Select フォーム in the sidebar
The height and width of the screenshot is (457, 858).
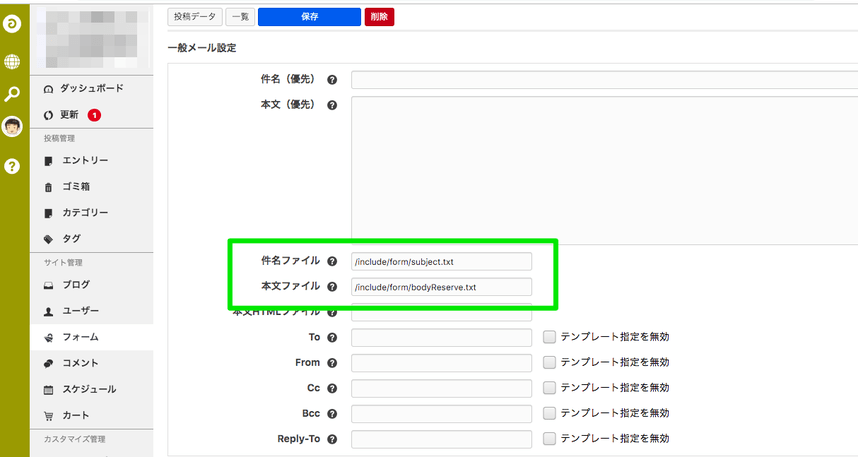click(x=80, y=337)
